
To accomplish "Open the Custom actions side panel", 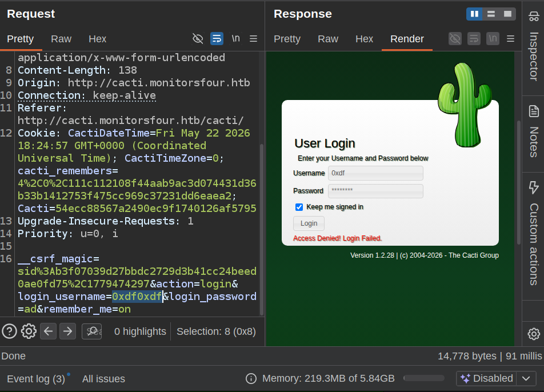I will click(534, 234).
